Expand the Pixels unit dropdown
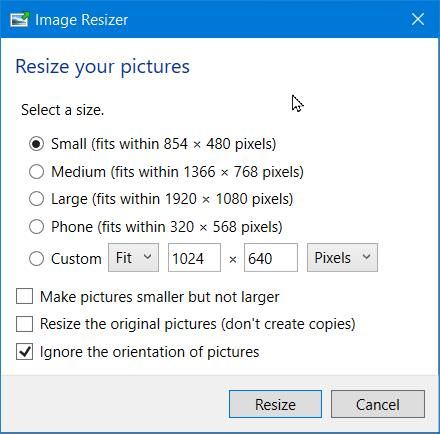 (342, 258)
